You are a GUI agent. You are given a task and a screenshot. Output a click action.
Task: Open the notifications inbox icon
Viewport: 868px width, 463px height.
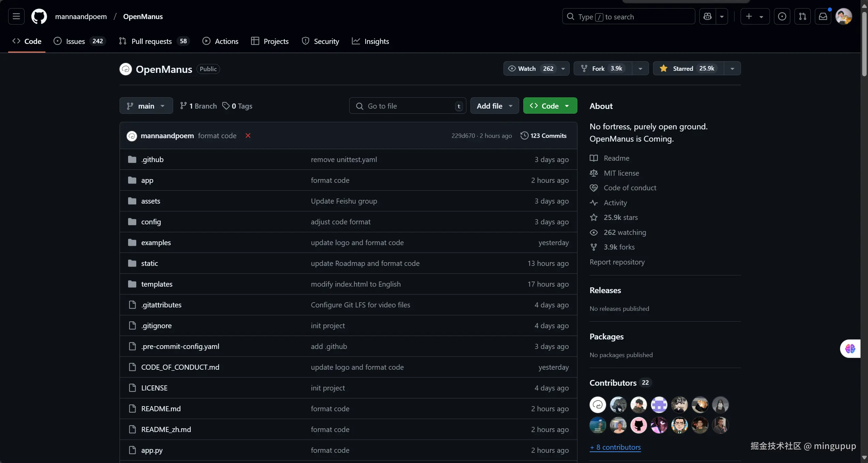click(823, 16)
